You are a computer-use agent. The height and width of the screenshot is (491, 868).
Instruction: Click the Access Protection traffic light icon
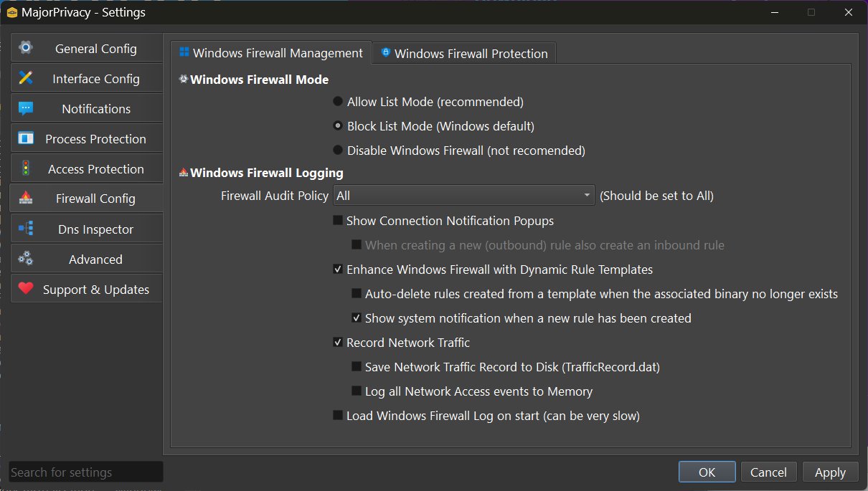click(x=26, y=168)
